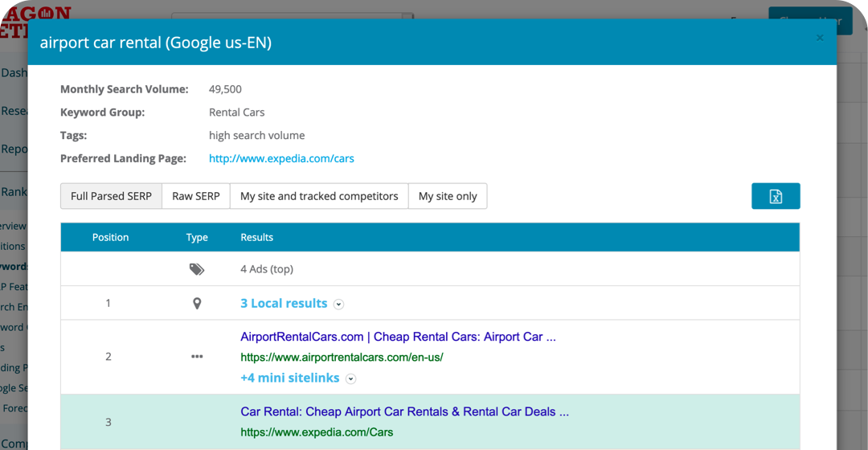This screenshot has height=450, width=868.
Task: Switch to the My site only tab
Action: [448, 196]
